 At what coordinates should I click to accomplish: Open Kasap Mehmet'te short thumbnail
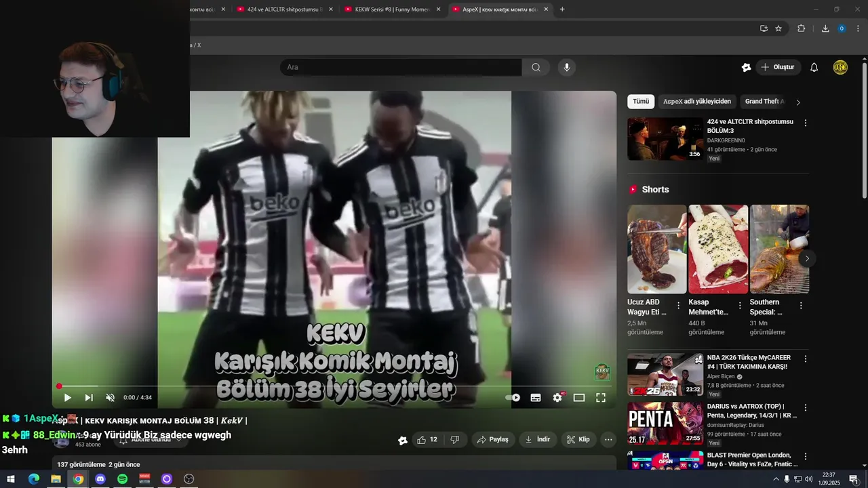click(718, 249)
